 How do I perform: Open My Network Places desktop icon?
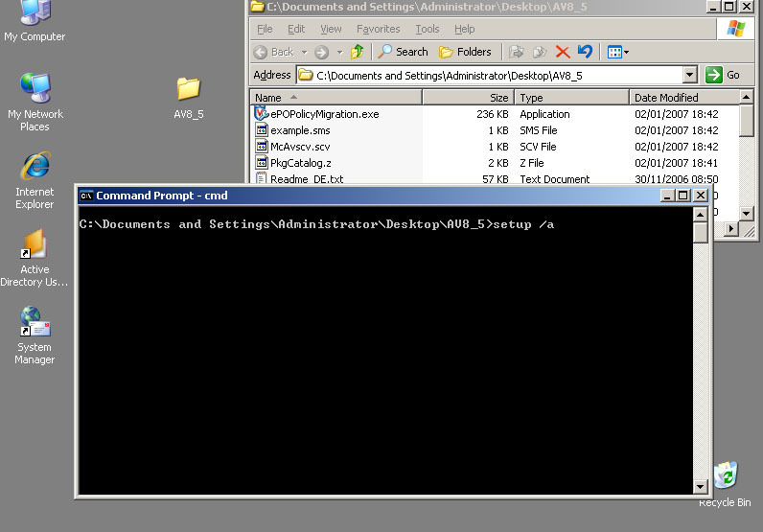coord(35,101)
